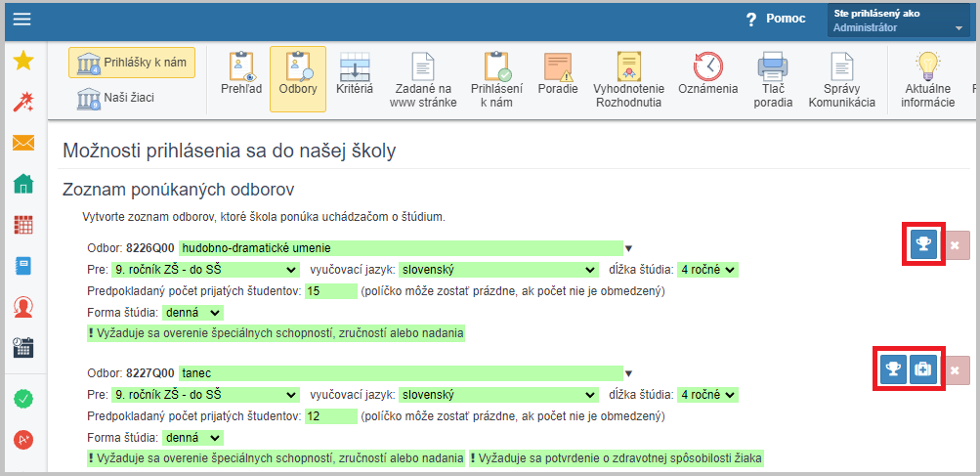Click trophy button for tanec row
This screenshot has width=980, height=476.
[x=894, y=369]
